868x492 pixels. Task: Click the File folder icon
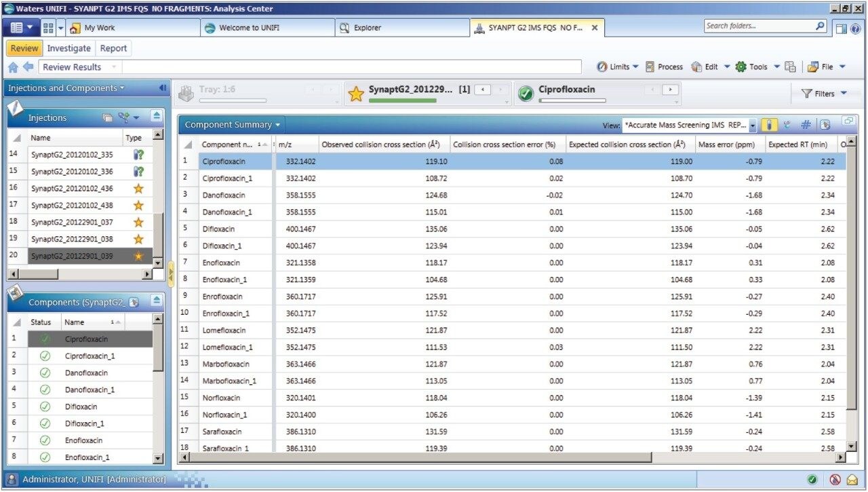812,67
